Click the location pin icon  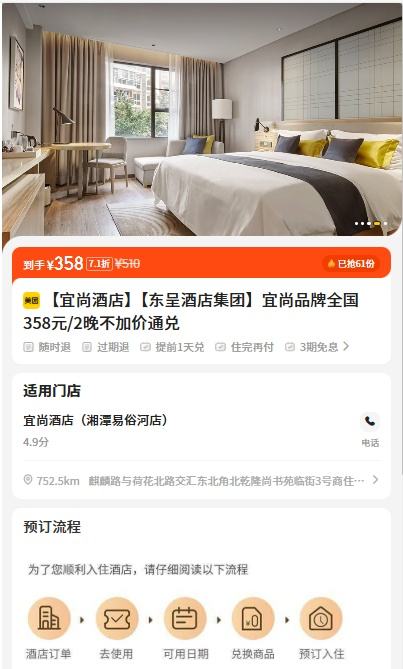tap(28, 480)
